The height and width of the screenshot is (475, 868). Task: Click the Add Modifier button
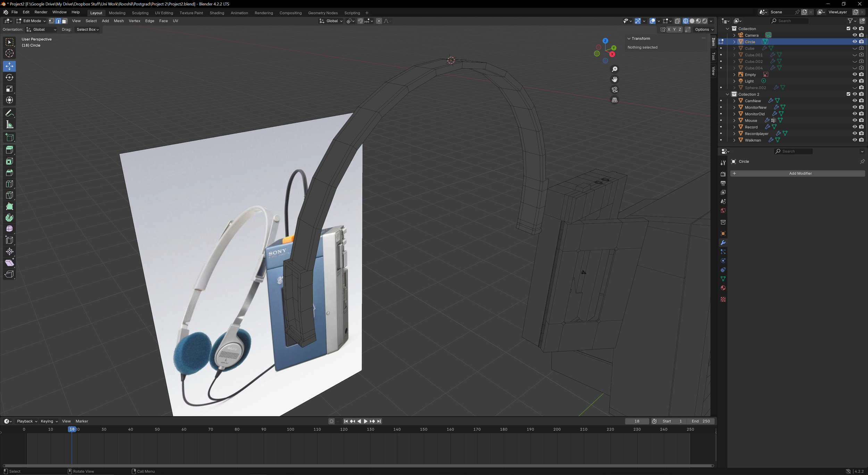(800, 173)
